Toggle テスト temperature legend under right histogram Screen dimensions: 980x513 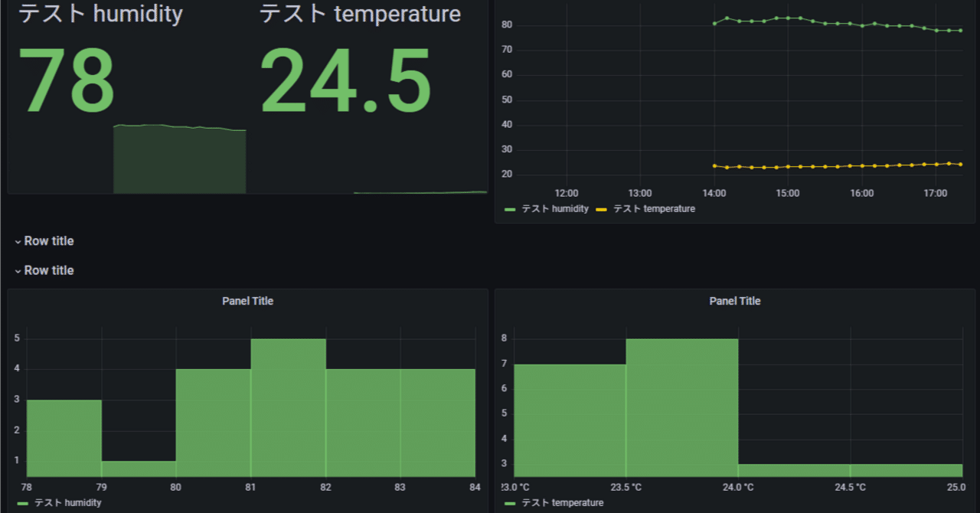click(x=562, y=503)
